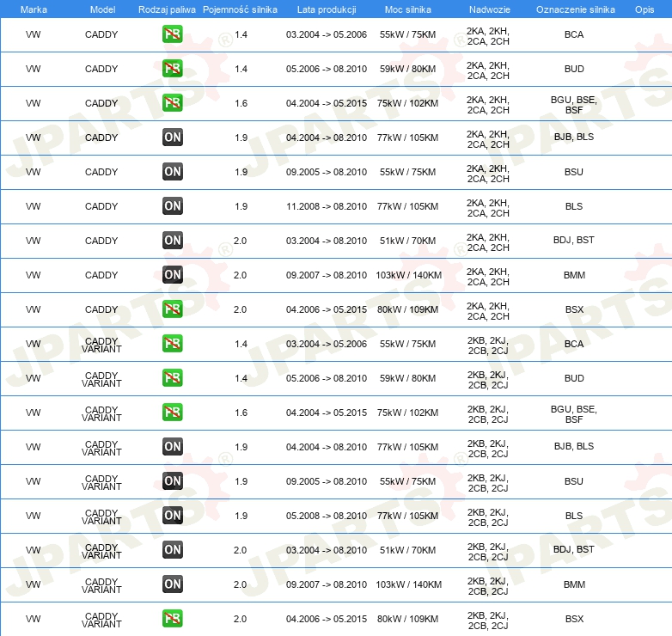The image size is (672, 636).
Task: Click the PB petrol icon in CADDY BSX row
Action: pyautogui.click(x=172, y=309)
